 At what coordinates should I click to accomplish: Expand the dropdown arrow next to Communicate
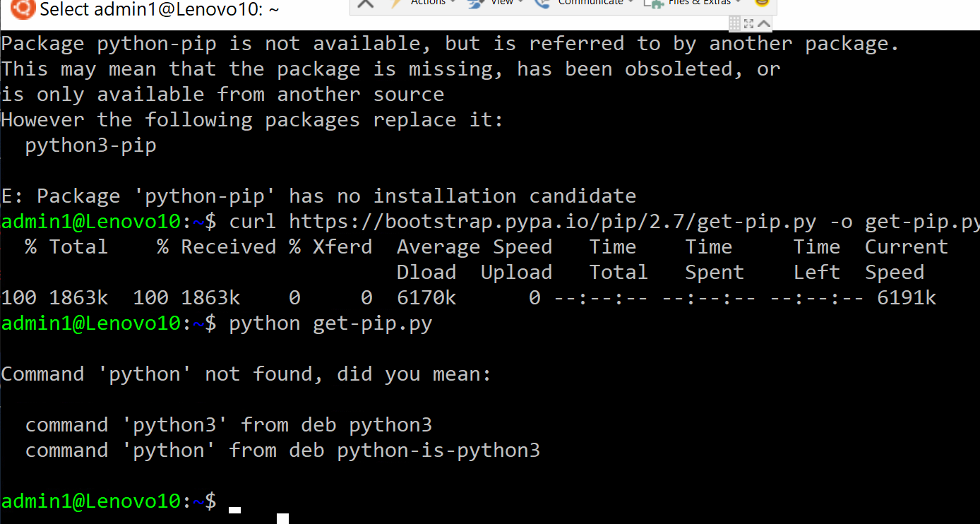pyautogui.click(x=629, y=3)
